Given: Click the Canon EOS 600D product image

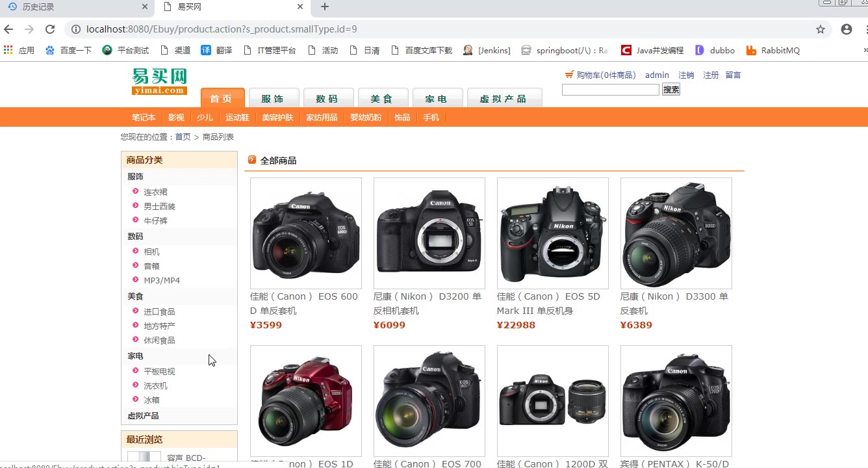Looking at the screenshot, I should coord(306,233).
